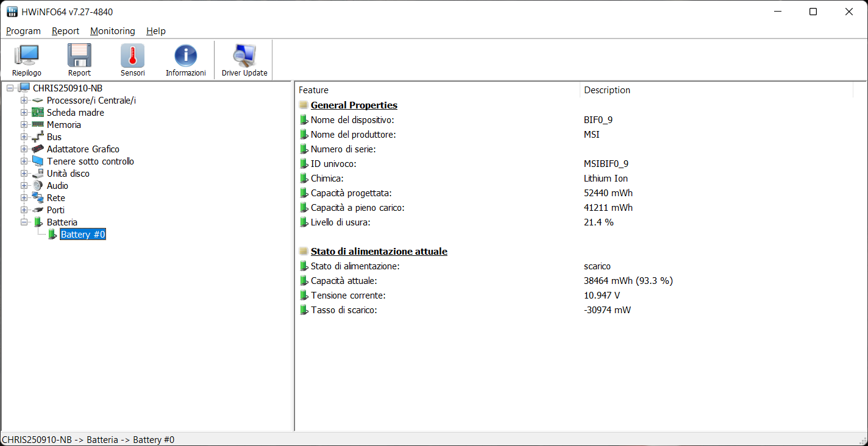Open the Program menu
This screenshot has height=446, width=868.
coord(23,31)
